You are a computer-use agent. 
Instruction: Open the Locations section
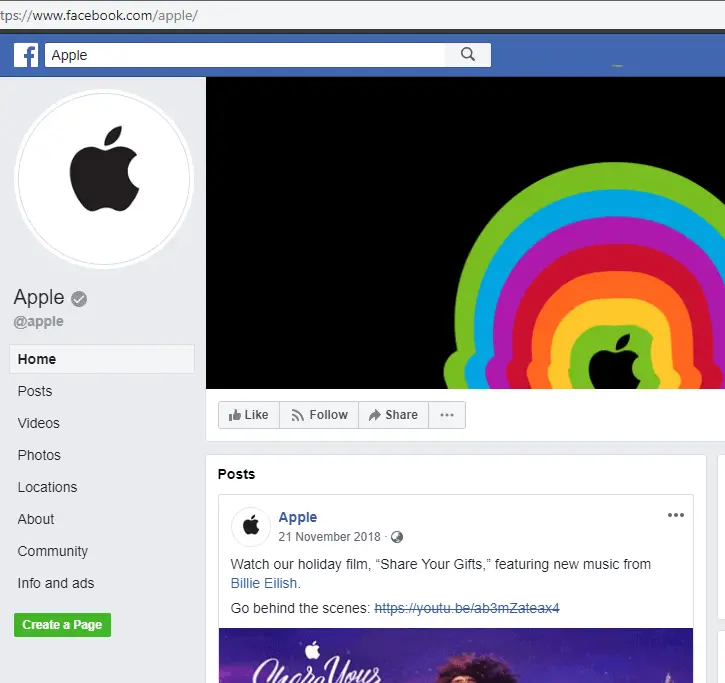[48, 487]
